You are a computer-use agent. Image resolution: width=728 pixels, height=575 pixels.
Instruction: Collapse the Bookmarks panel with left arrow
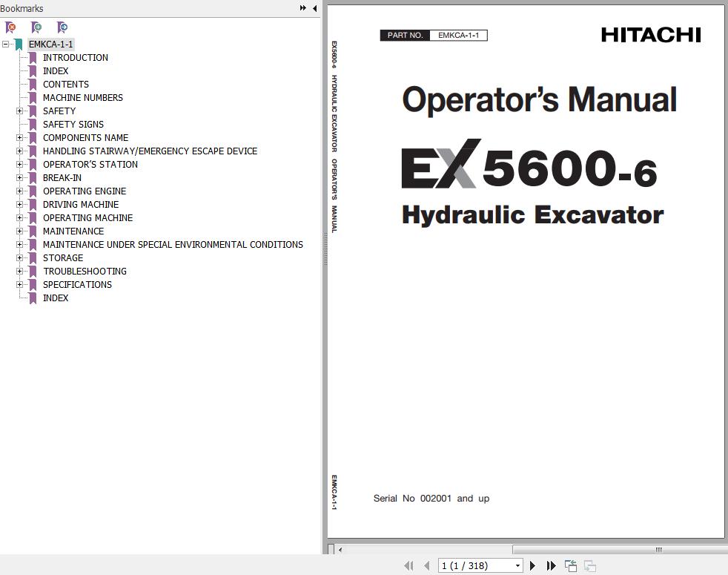coord(315,8)
